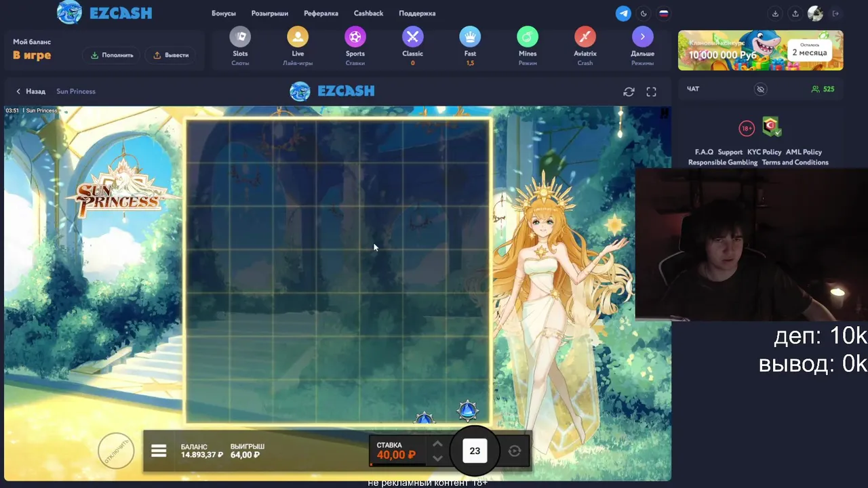Enter fullscreen with expand icon
868x488 pixels.
pos(651,91)
